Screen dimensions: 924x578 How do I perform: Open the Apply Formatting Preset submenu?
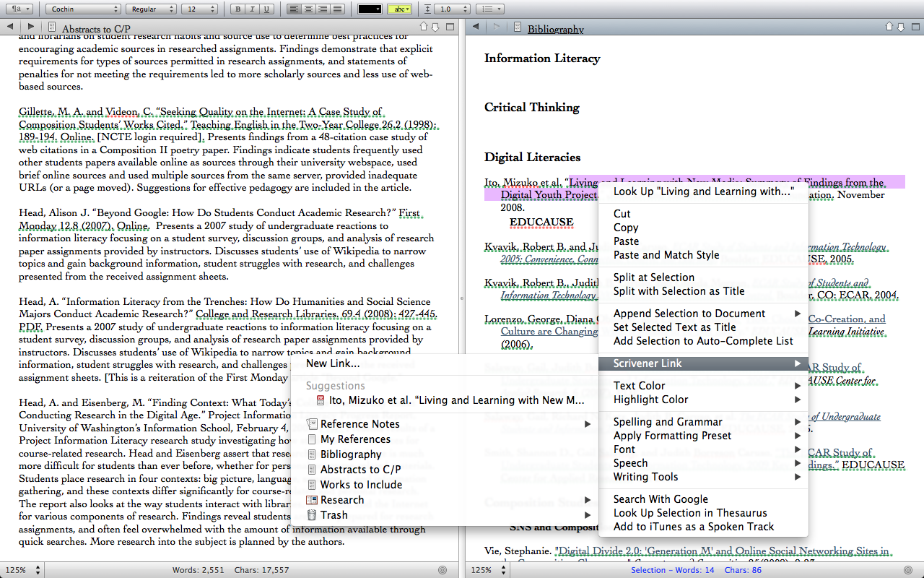(704, 436)
